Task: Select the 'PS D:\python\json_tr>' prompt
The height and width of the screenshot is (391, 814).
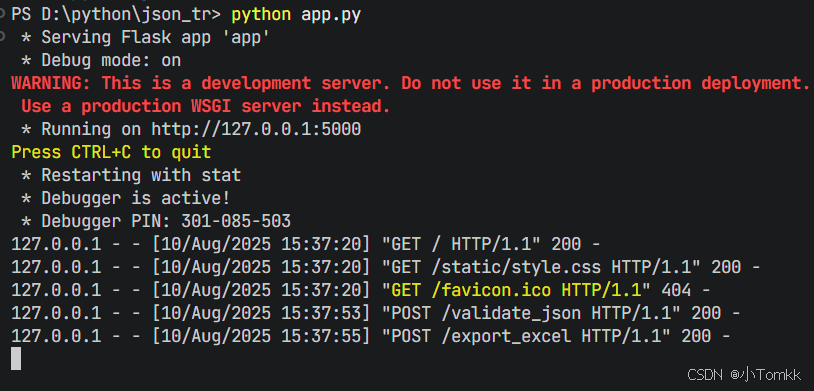Action: pos(116,15)
